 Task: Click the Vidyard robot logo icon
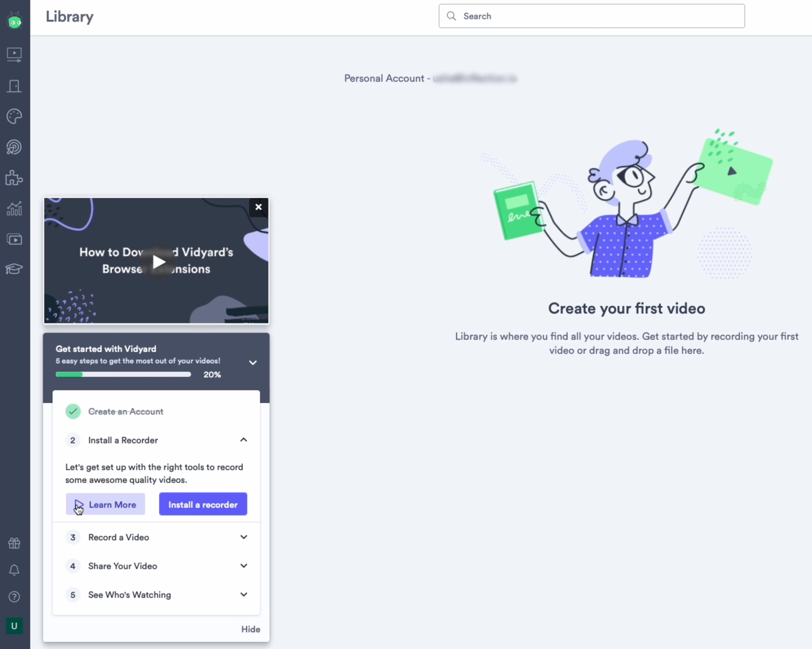tap(15, 21)
